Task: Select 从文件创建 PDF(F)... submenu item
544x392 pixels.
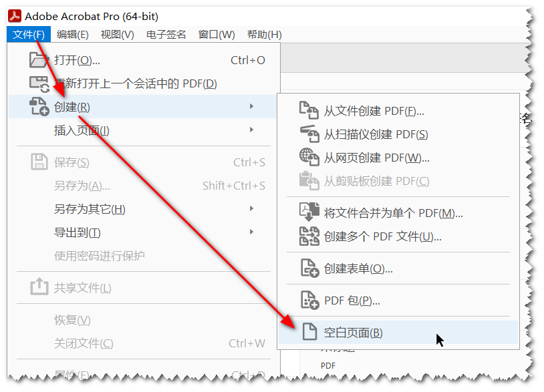Action: coord(398,111)
